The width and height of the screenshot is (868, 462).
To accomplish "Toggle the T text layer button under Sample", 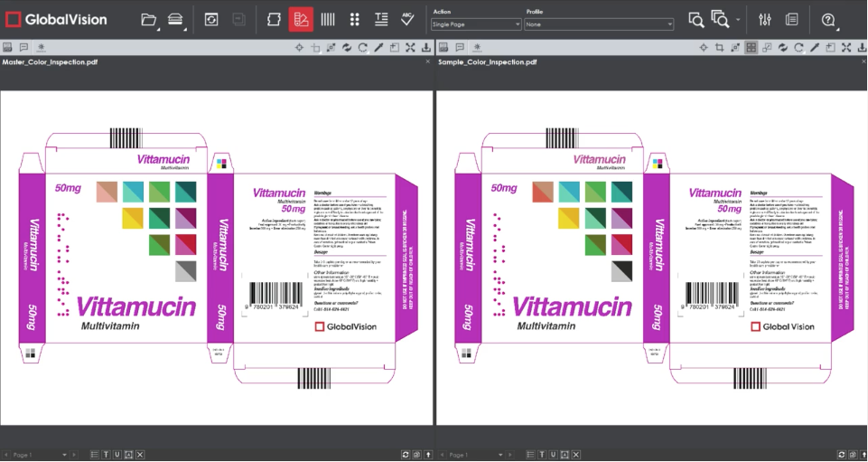I will point(542,455).
